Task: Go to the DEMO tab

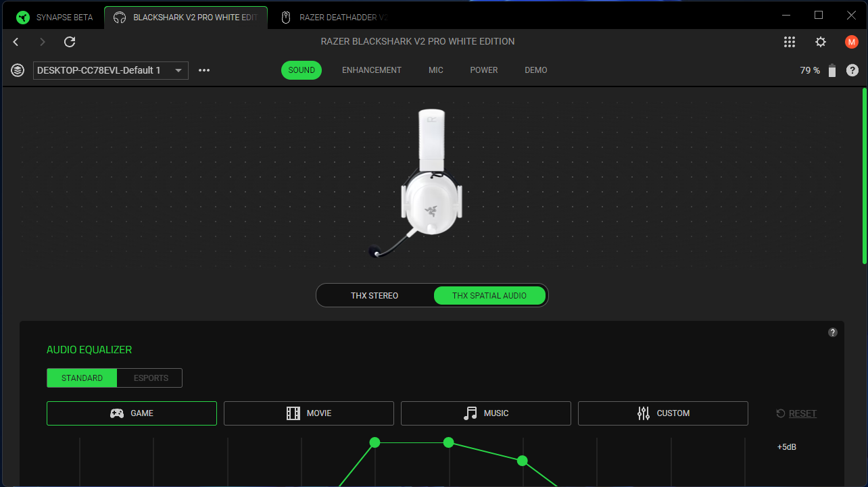Action: pyautogui.click(x=536, y=70)
